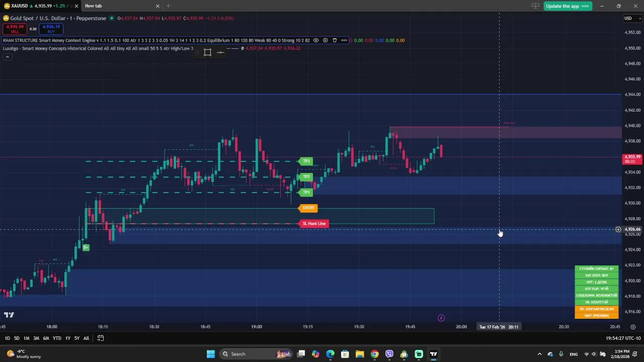The image size is (644, 362).
Task: Close the New tab tab
Action: pyautogui.click(x=157, y=6)
